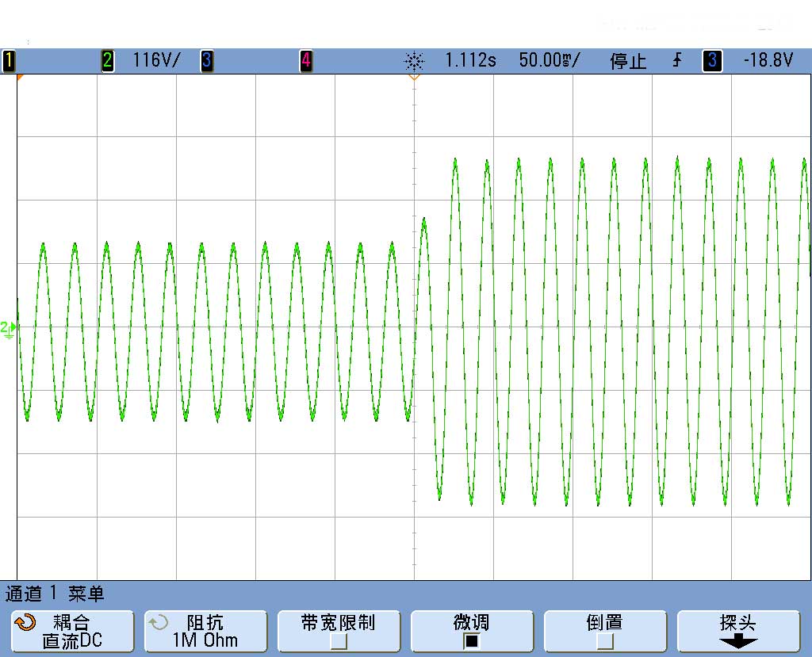Select the channel 3 indicator in the top bar
Screen dimensions: 812x657
pyautogui.click(x=207, y=61)
